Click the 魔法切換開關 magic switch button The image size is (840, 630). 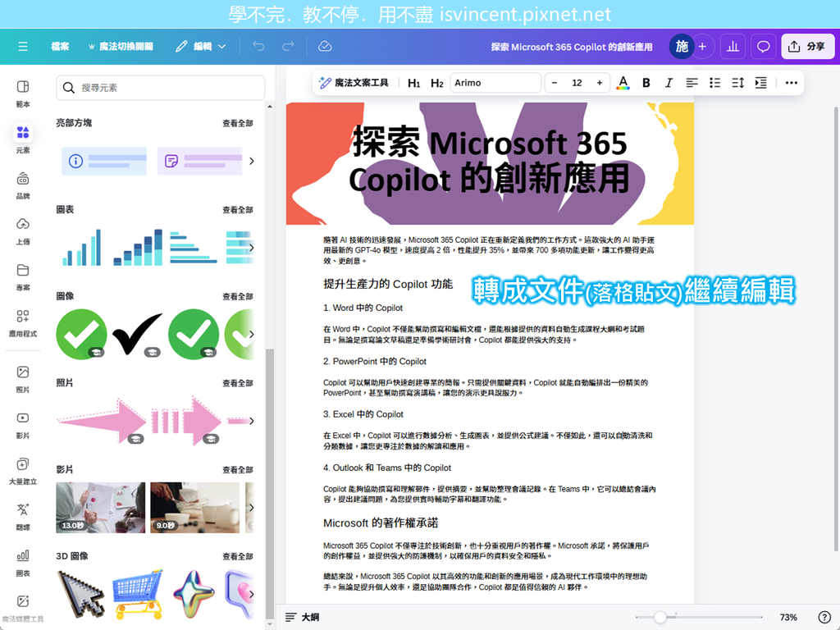(x=121, y=47)
